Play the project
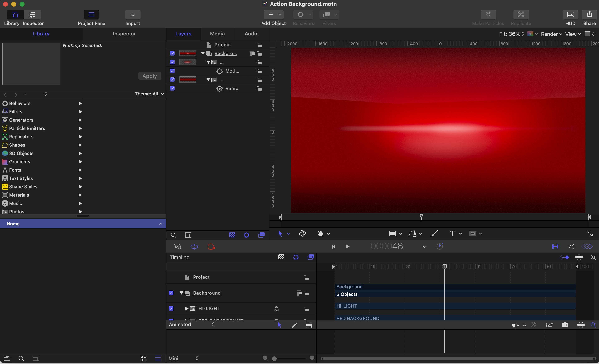599x364 pixels. [347, 247]
